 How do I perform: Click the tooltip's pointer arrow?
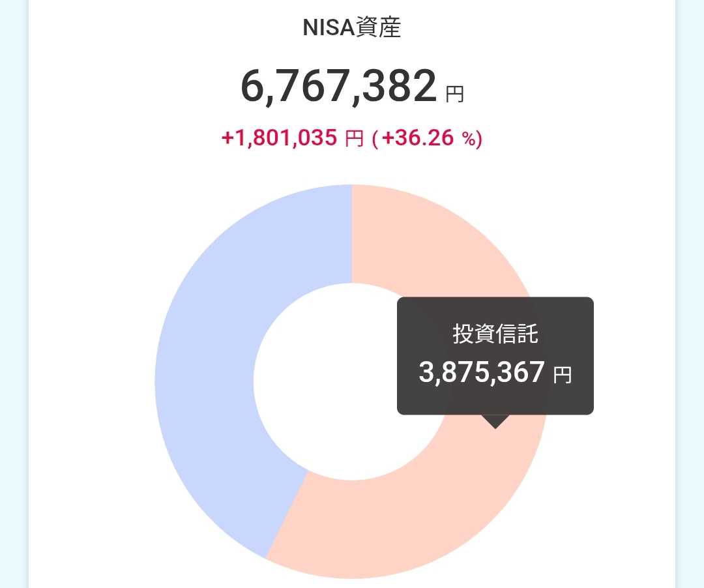coord(495,421)
